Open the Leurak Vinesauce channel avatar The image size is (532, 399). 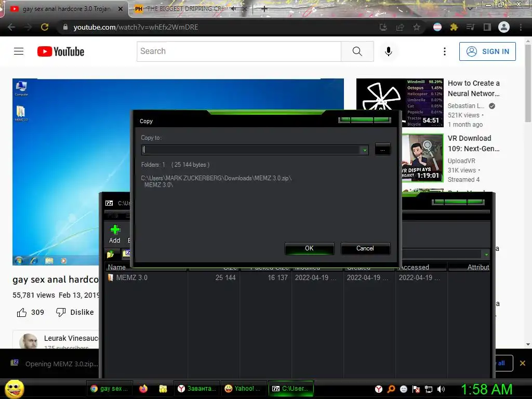tap(29, 341)
